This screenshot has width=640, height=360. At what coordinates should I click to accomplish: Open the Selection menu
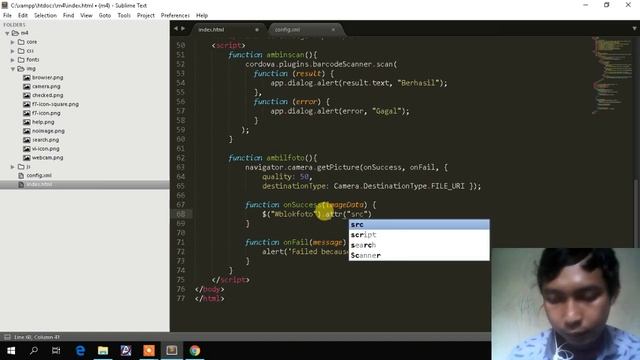45,16
